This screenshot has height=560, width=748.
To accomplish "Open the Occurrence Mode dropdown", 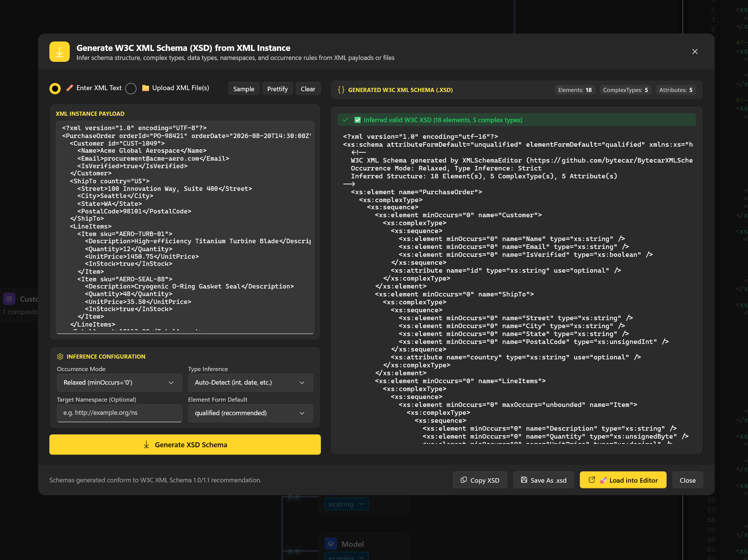I will pyautogui.click(x=120, y=382).
